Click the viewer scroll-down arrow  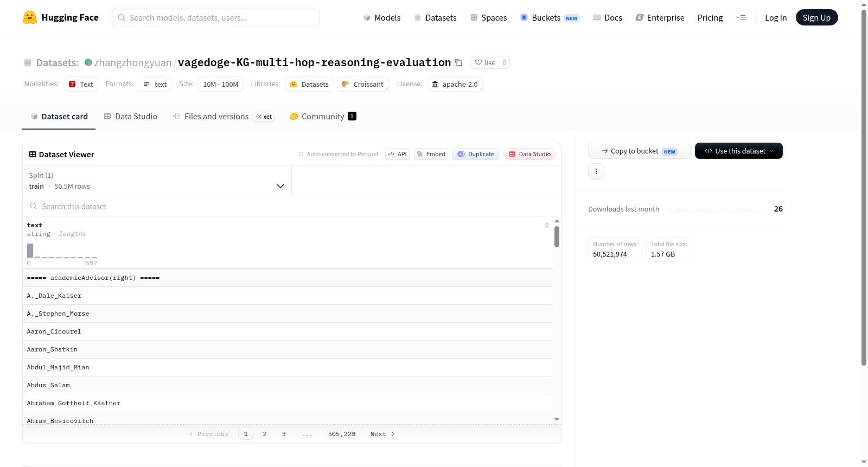557,419
